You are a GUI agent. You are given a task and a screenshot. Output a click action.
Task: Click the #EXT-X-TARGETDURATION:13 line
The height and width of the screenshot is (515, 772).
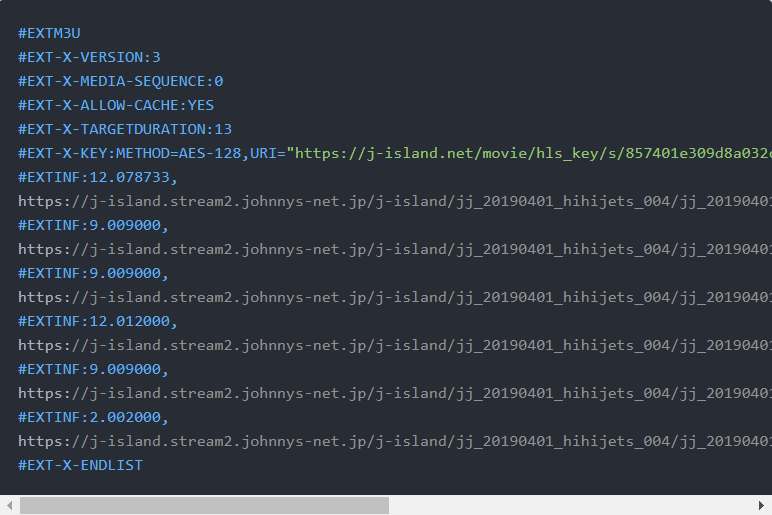point(125,129)
